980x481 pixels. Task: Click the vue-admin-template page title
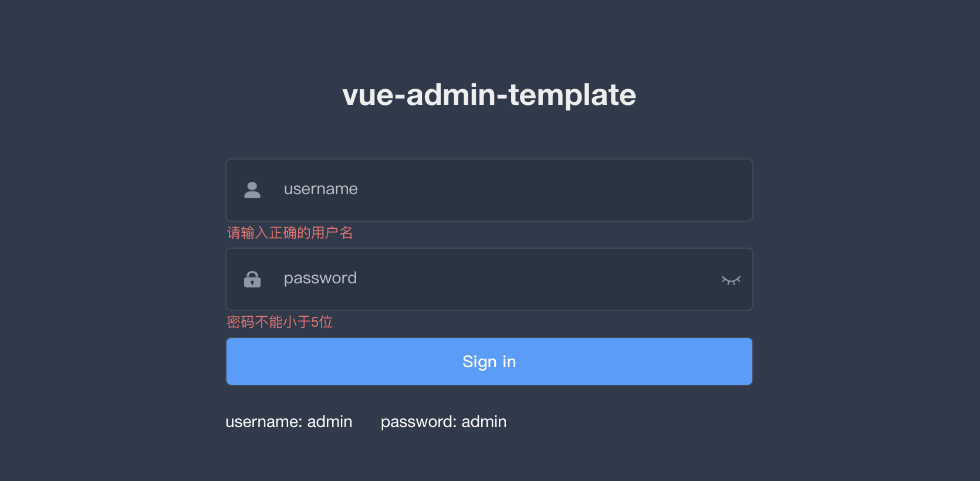point(489,94)
